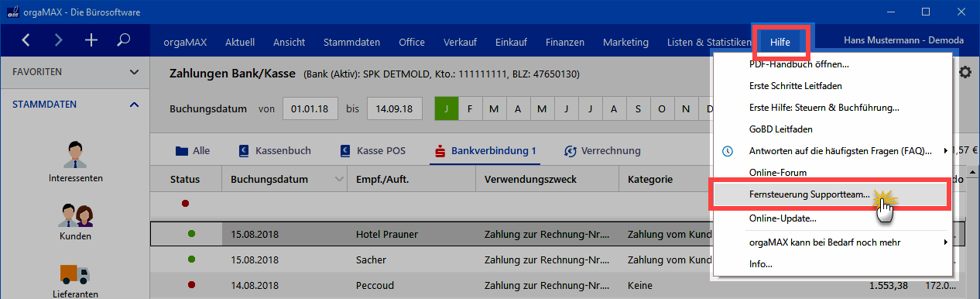Click the green status dot for Hotel Prauner
Viewport: 980px width, 299px height.
pos(191,233)
